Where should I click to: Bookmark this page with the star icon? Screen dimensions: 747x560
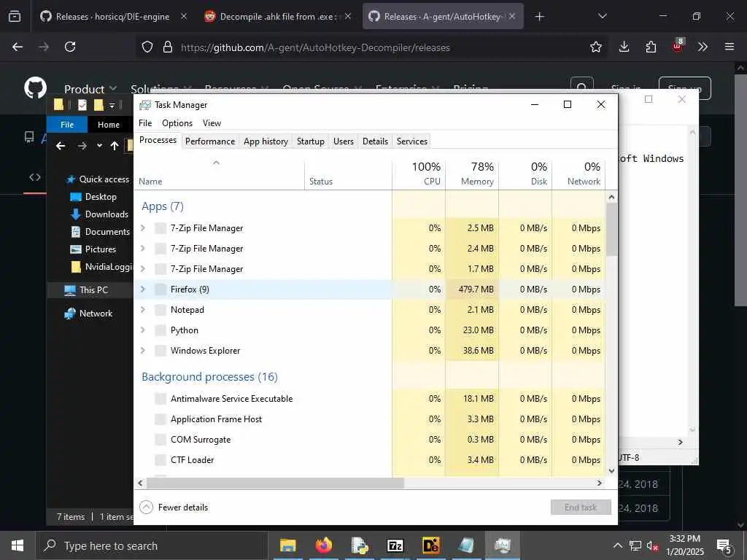coord(595,47)
